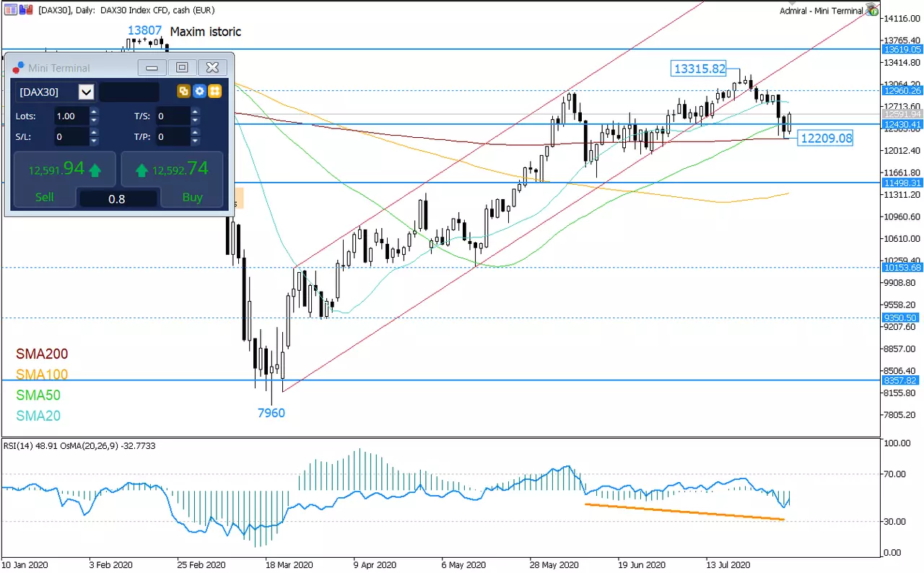Click the SMA200 legend label
Screen dimensions: 924x573
pyautogui.click(x=42, y=354)
